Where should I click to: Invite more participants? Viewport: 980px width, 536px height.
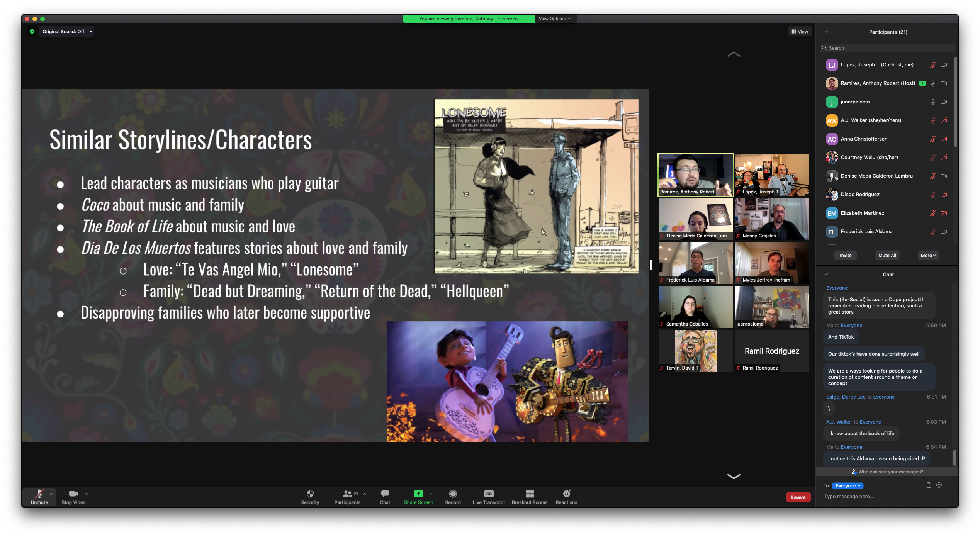tap(845, 255)
